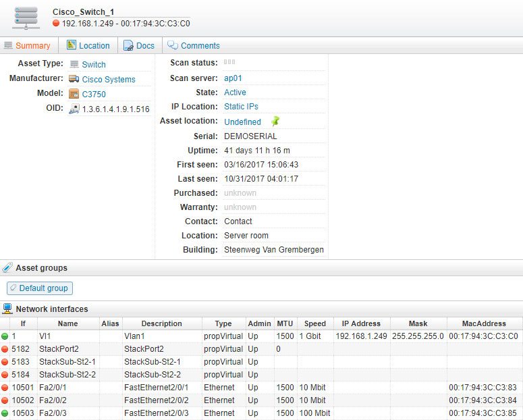Open the Switch asset type link
523x420 pixels.
(x=94, y=64)
